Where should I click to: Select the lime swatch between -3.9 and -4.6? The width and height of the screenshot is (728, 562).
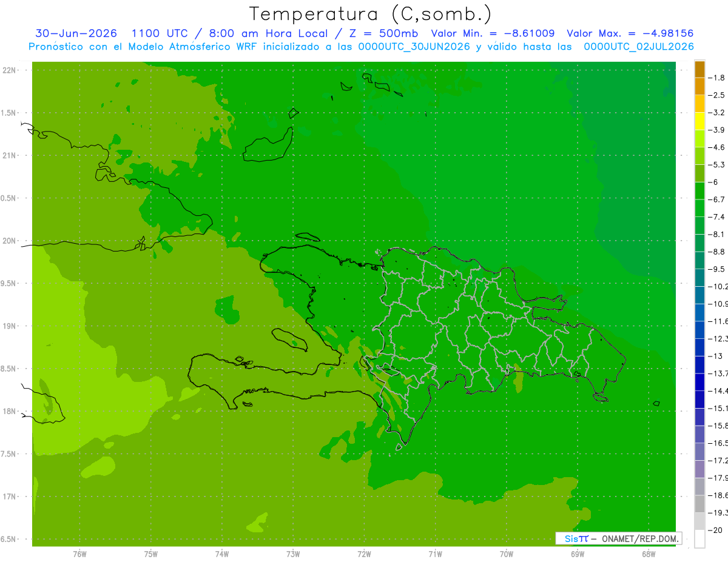point(699,139)
